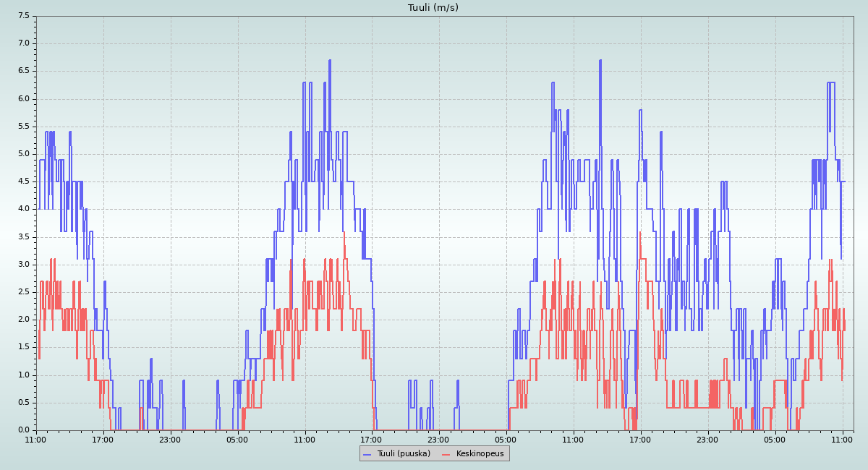This screenshot has width=868, height=470.
Task: Select the 4.0 y-axis tick label
Action: tap(23, 209)
